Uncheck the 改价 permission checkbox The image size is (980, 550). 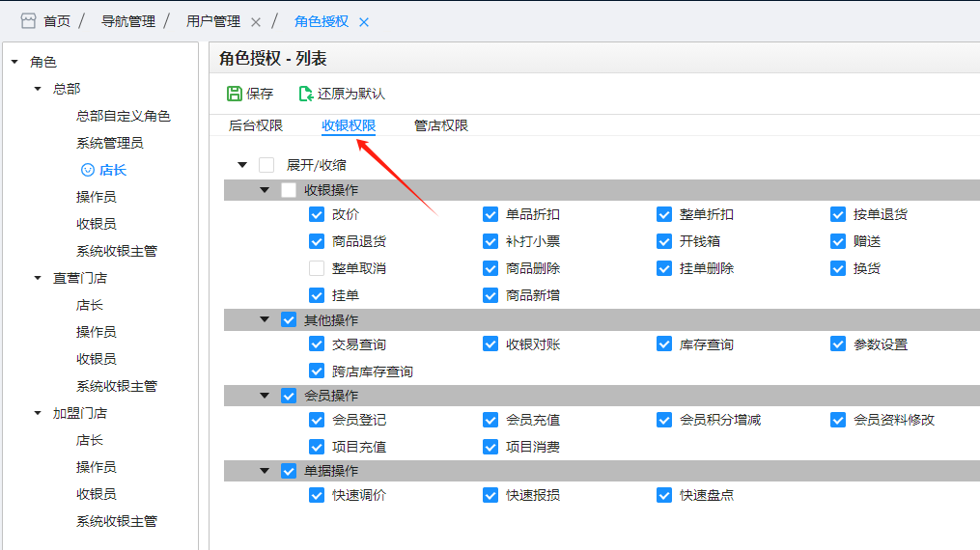[317, 214]
